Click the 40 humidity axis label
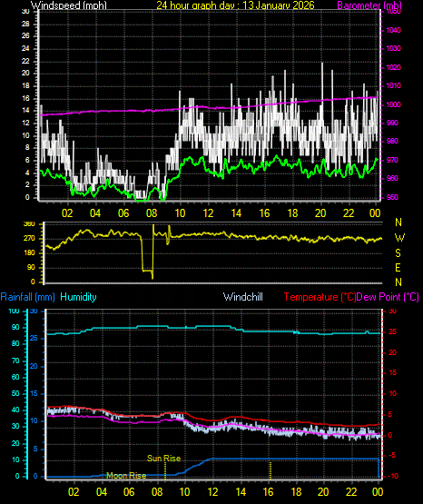Image resolution: width=423 pixels, height=504 pixels. [15, 410]
